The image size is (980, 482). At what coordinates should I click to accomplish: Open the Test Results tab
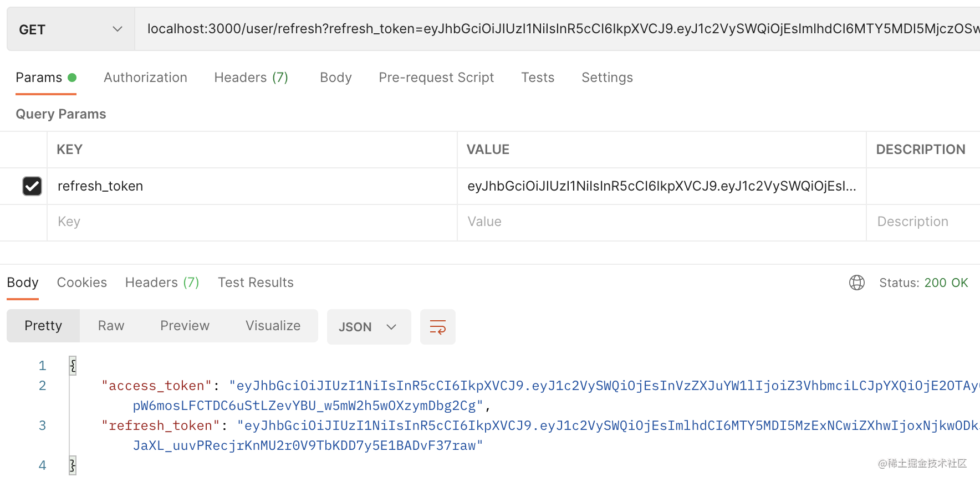(x=256, y=283)
